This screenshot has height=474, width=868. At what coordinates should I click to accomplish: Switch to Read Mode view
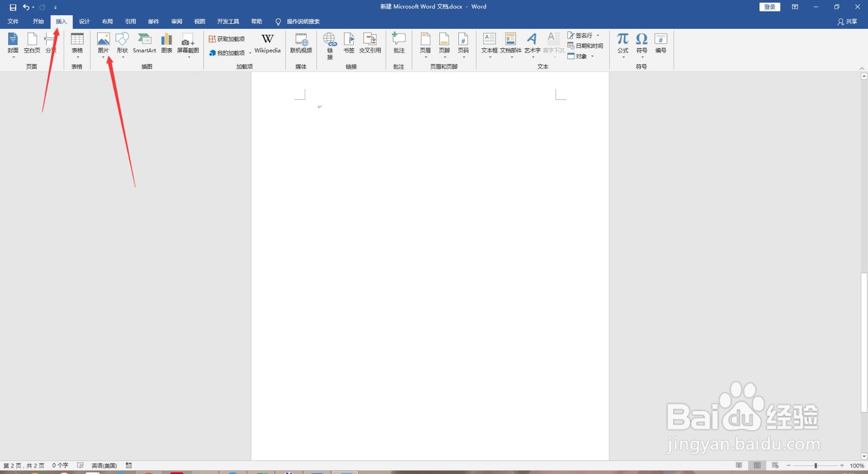click(739, 465)
